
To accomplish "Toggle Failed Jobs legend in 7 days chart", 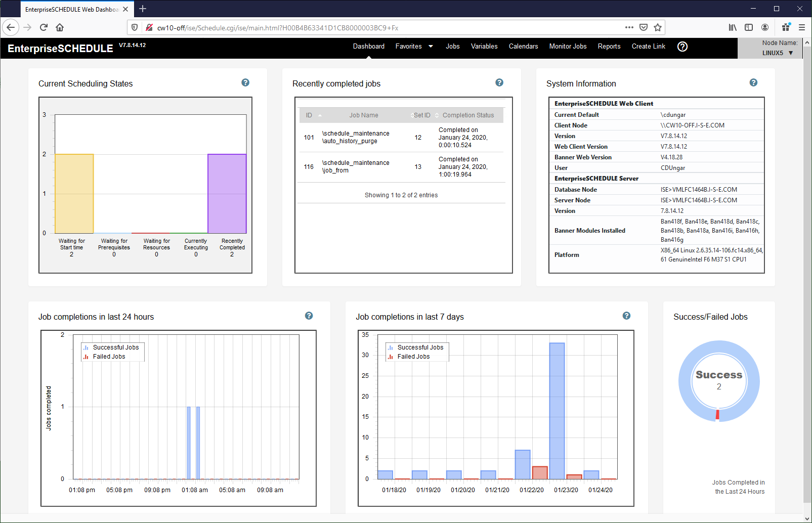I will [x=409, y=357].
